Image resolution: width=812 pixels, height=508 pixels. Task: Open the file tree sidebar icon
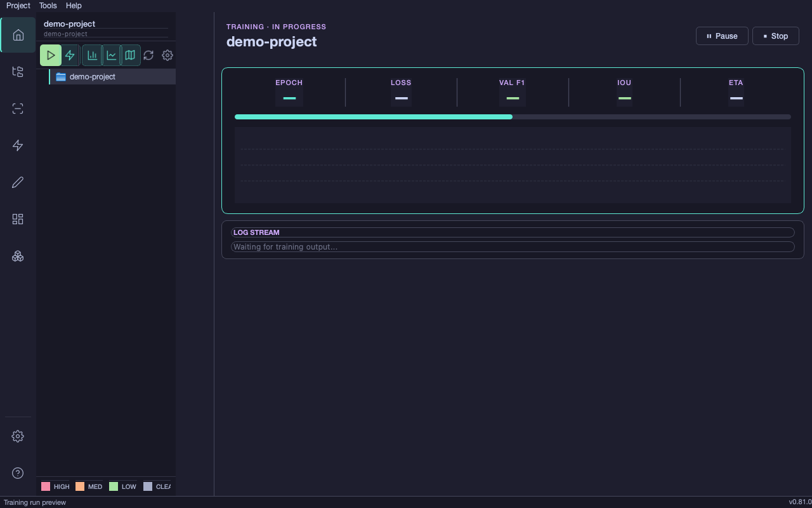(x=18, y=72)
